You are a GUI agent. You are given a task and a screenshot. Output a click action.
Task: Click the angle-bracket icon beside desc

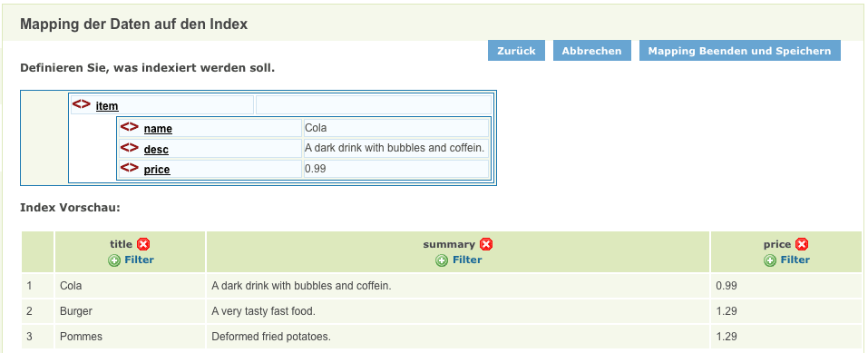click(x=130, y=148)
